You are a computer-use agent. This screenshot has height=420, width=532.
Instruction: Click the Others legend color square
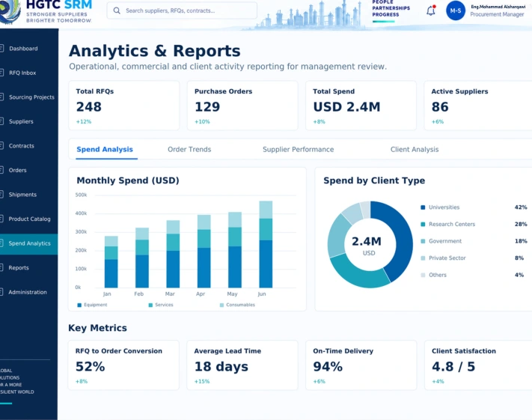pos(423,275)
